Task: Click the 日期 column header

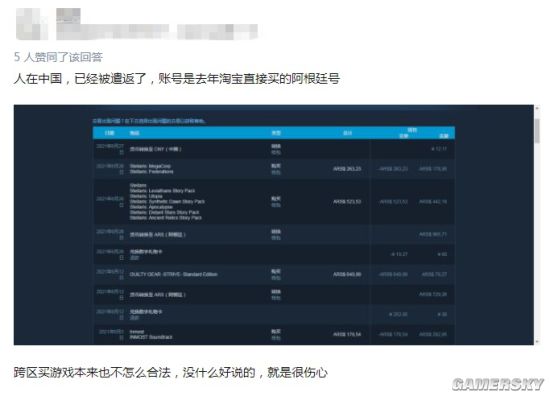Action: point(109,133)
